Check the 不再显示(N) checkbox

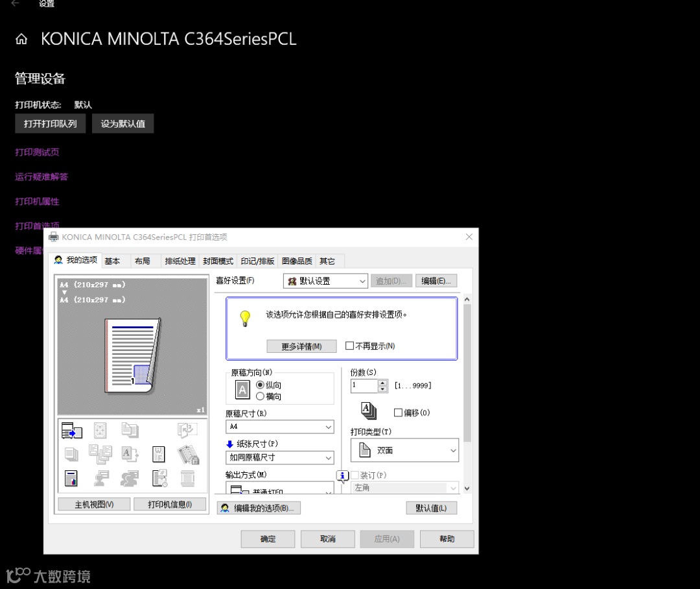(350, 346)
